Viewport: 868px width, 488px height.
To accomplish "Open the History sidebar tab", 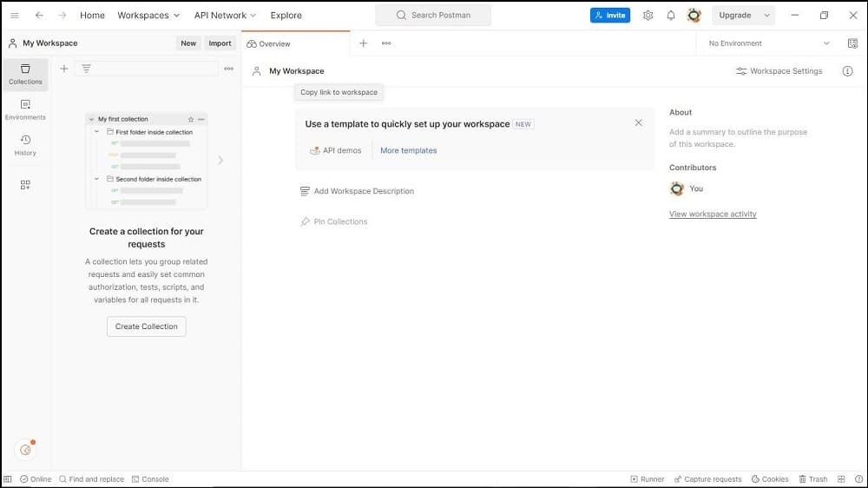I will [x=25, y=145].
